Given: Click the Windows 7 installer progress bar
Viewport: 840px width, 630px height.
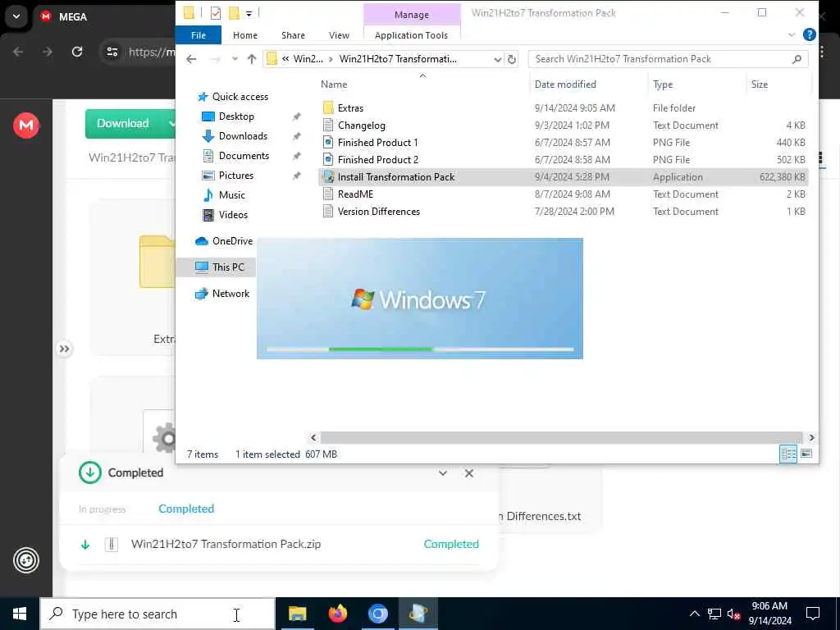Looking at the screenshot, I should pos(420,349).
